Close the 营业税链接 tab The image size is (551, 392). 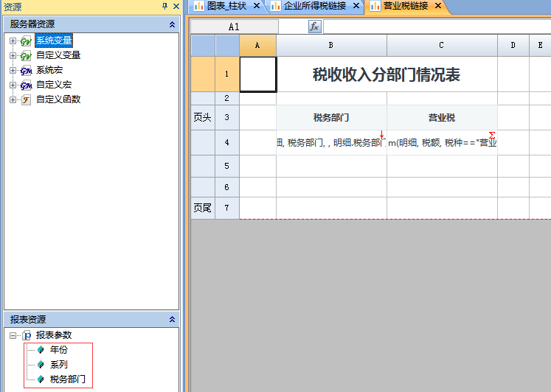pyautogui.click(x=437, y=6)
